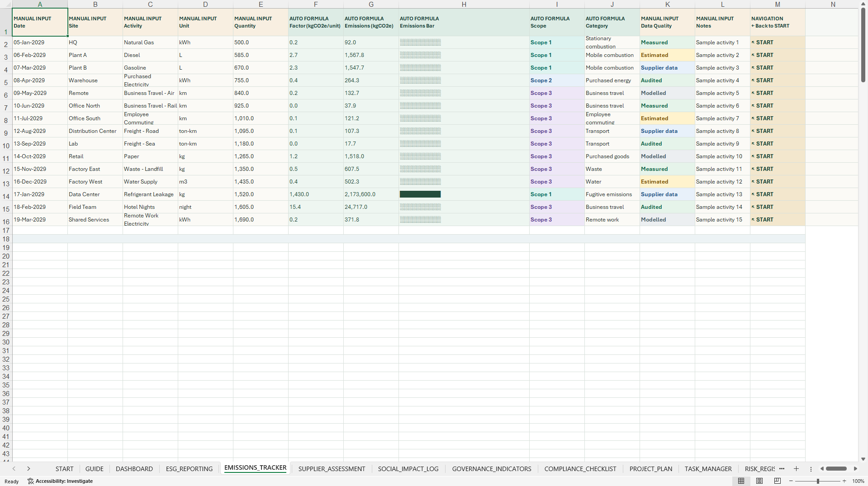Select the 05-Jan-2029 date cell
868x486 pixels.
pos(40,42)
